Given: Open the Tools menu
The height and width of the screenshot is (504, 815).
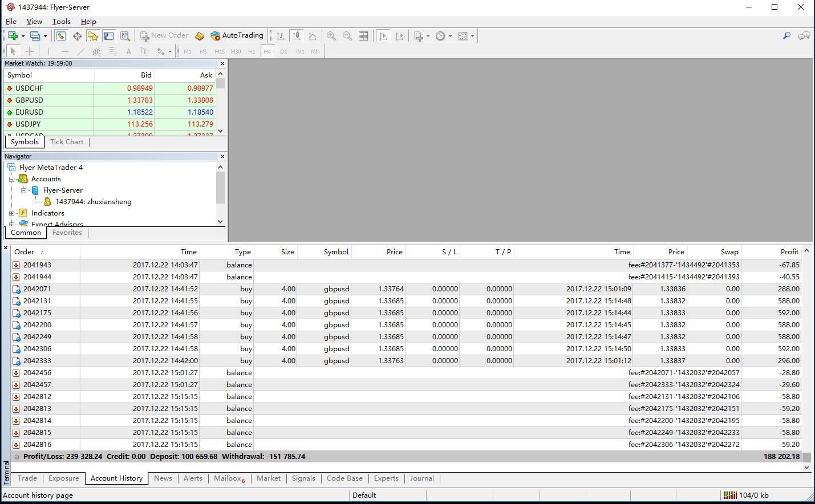Looking at the screenshot, I should pyautogui.click(x=61, y=22).
